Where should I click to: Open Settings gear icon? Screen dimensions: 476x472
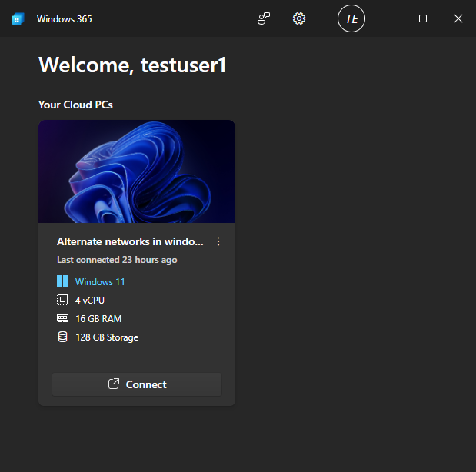[x=299, y=18]
